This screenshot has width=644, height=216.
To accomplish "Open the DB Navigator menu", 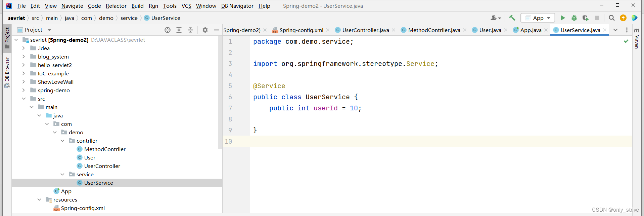I will [x=237, y=6].
